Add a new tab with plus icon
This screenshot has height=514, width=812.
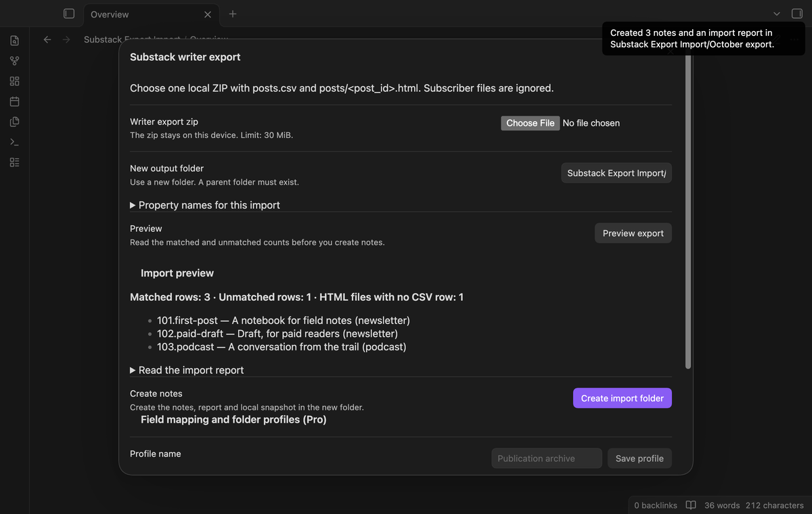[233, 14]
